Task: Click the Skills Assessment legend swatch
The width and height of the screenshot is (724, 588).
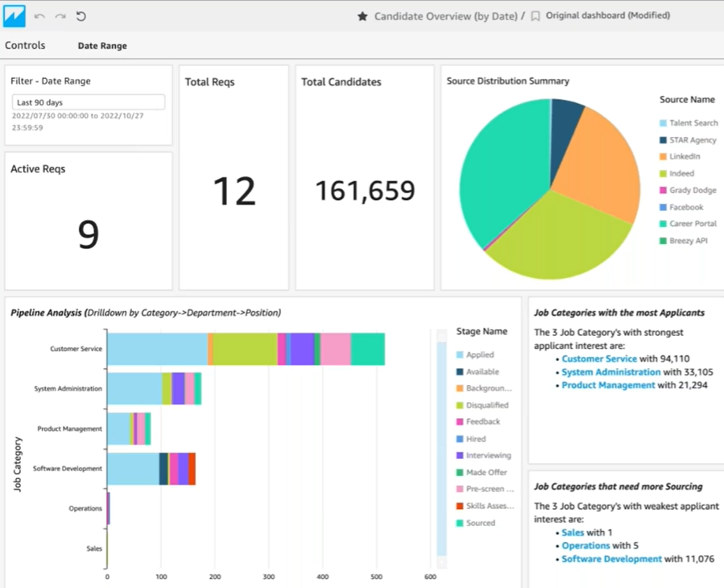Action: 459,506
